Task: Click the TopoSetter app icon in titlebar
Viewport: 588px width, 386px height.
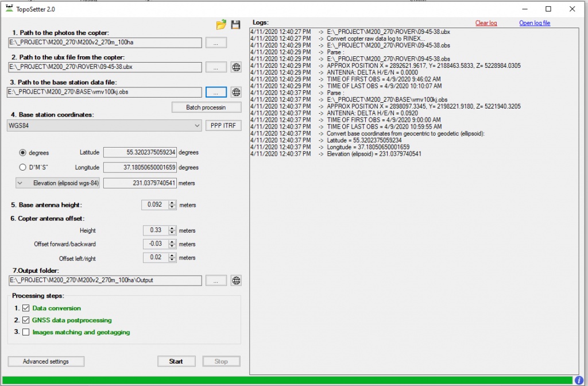Action: pos(9,9)
